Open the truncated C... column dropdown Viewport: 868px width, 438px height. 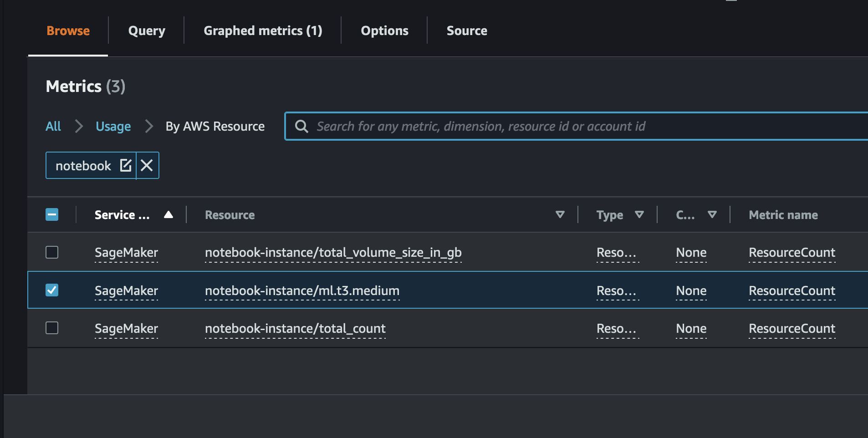coord(712,214)
